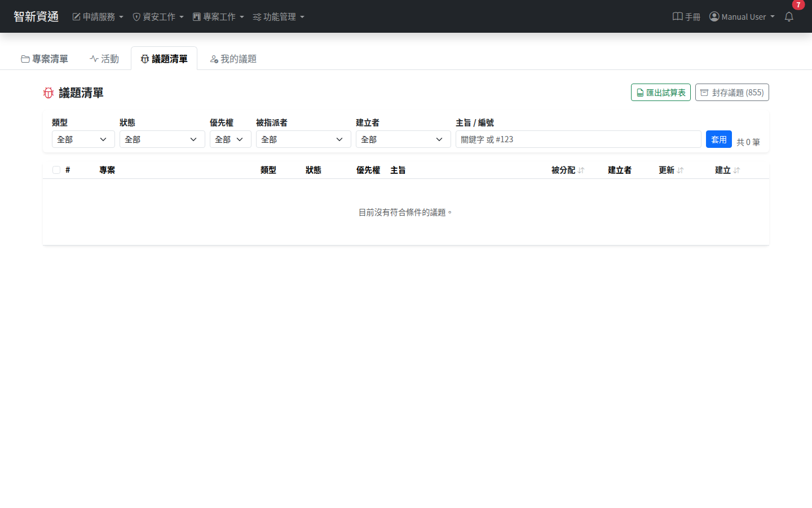Click the archive box icon in 封存議題 button
Screen dimensions: 812x508
(x=704, y=93)
